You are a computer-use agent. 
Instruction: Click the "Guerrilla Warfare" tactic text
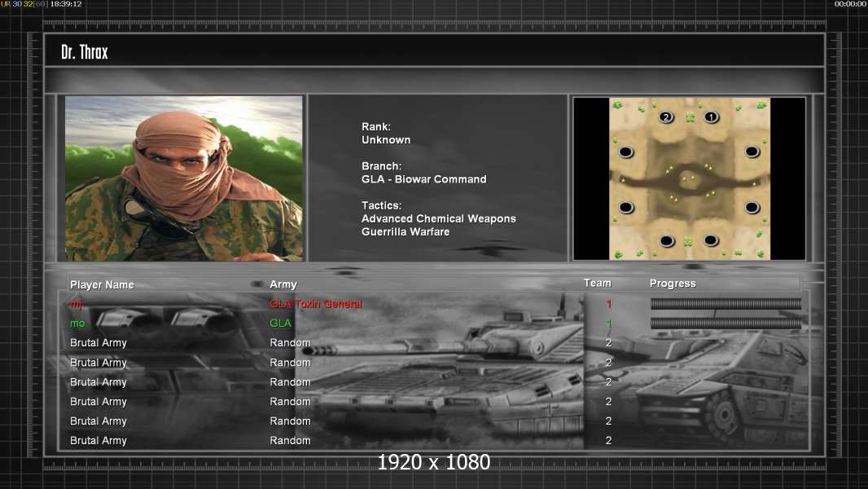(406, 232)
